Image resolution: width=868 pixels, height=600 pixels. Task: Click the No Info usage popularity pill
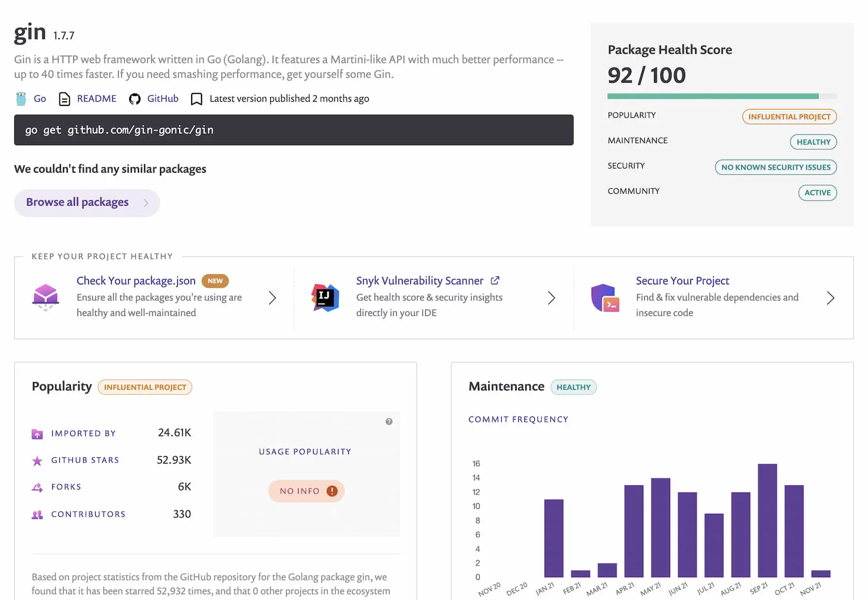click(x=306, y=491)
